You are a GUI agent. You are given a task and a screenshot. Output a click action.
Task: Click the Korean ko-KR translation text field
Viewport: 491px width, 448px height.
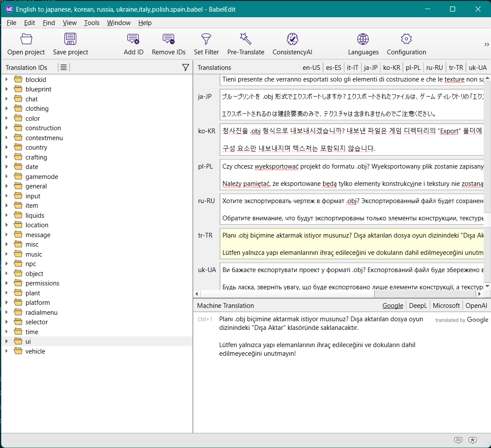(x=352, y=140)
